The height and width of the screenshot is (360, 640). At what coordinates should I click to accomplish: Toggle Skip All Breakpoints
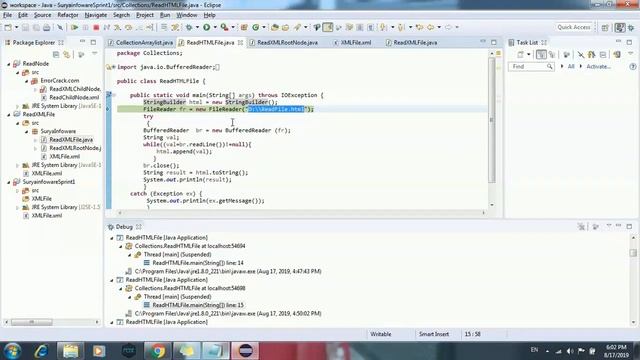[x=60, y=27]
